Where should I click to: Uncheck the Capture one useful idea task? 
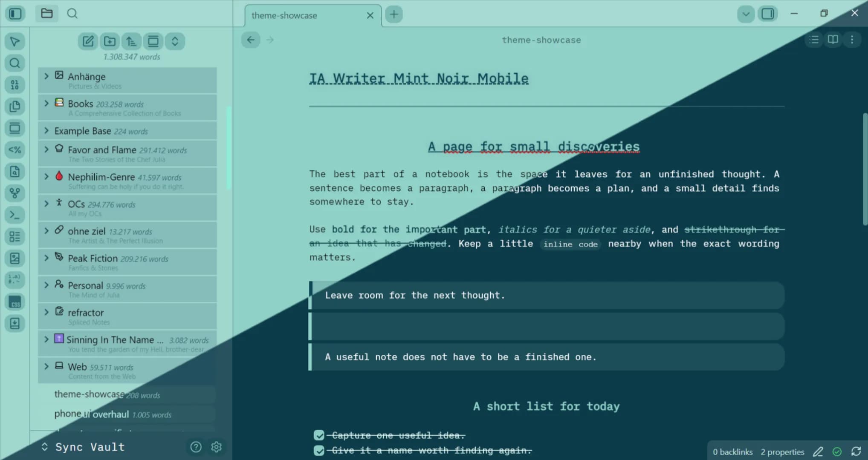click(x=319, y=435)
